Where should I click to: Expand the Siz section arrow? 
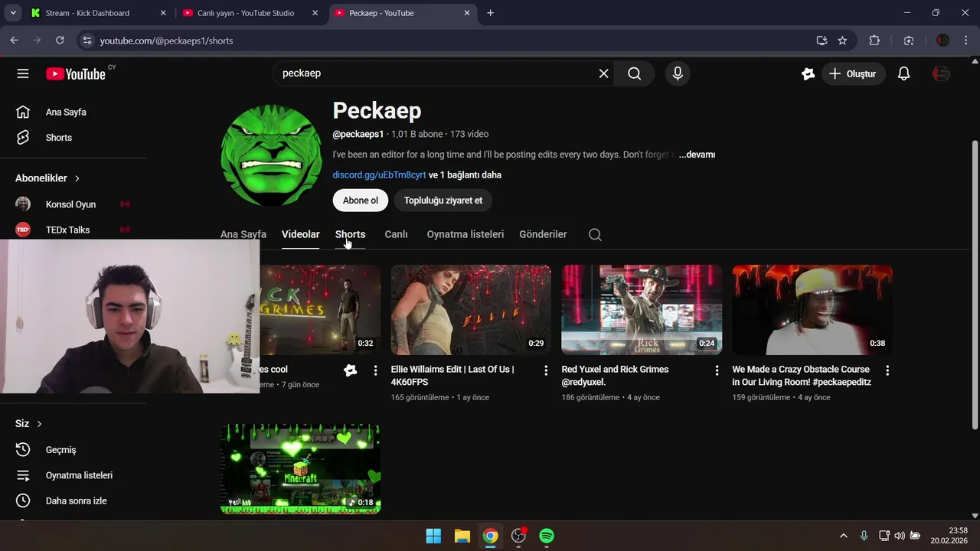(x=39, y=424)
